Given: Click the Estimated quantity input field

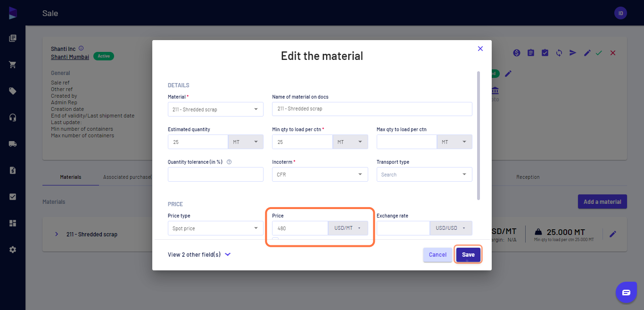Looking at the screenshot, I should tap(198, 142).
